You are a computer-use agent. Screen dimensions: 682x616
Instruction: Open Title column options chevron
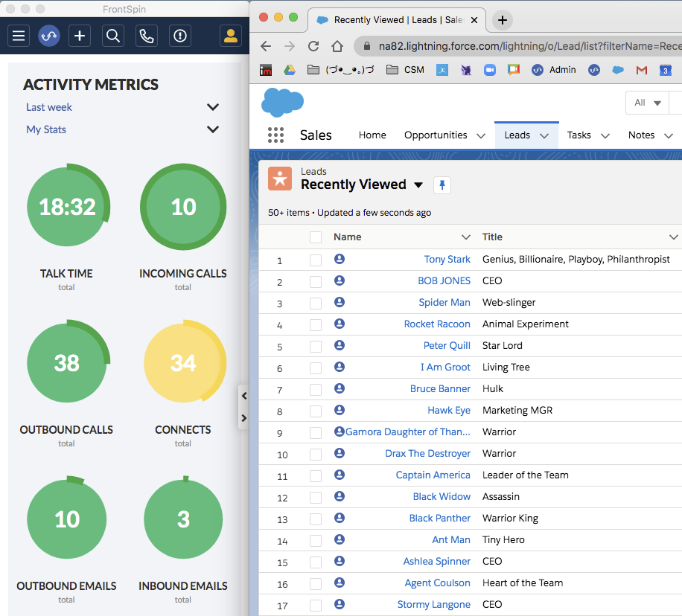coord(673,237)
